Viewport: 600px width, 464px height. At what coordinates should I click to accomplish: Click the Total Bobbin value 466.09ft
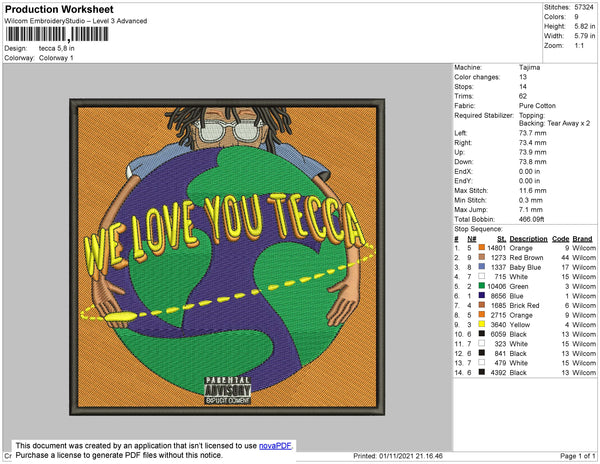532,219
